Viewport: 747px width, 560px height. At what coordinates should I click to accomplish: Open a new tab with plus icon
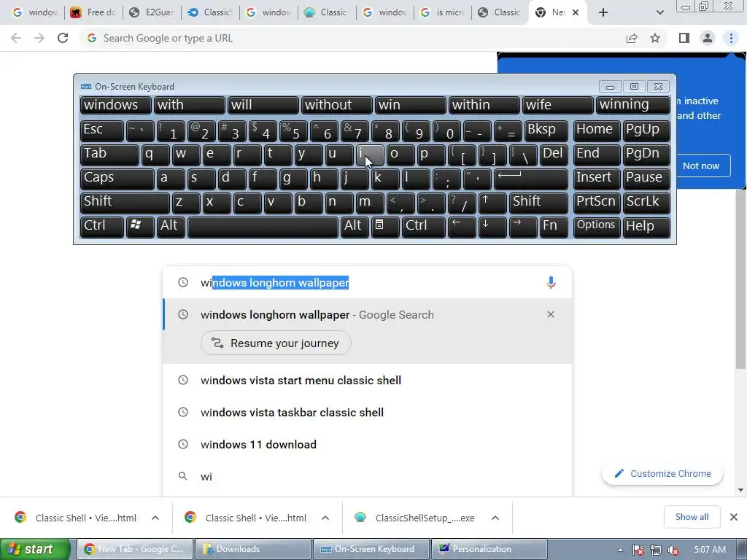pyautogui.click(x=603, y=12)
